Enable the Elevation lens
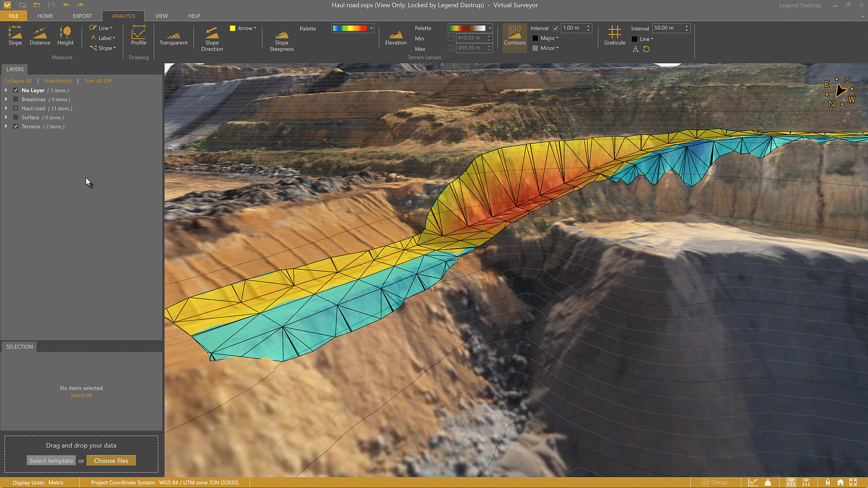 [396, 38]
